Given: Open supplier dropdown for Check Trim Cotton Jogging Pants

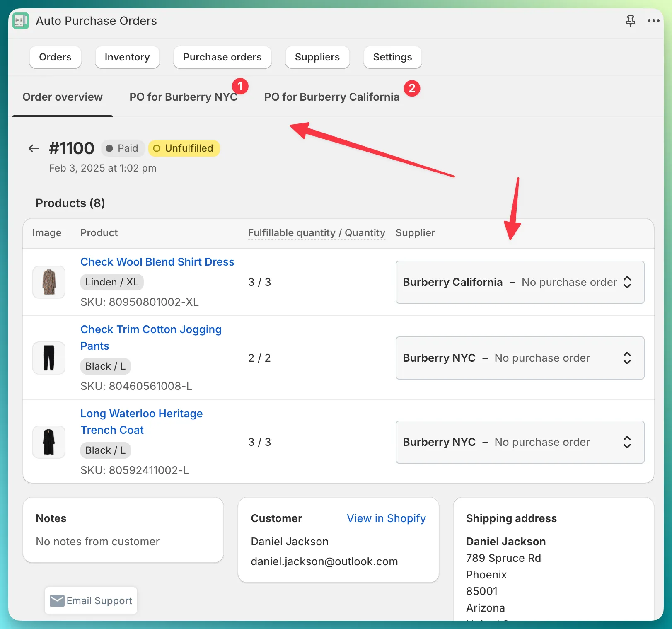Looking at the screenshot, I should (520, 358).
